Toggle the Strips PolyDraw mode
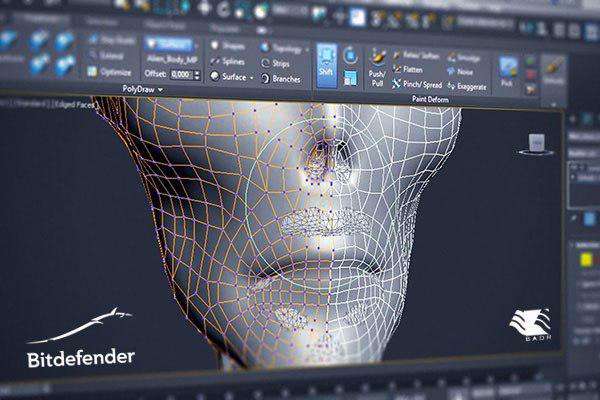600x400 pixels. [x=279, y=63]
